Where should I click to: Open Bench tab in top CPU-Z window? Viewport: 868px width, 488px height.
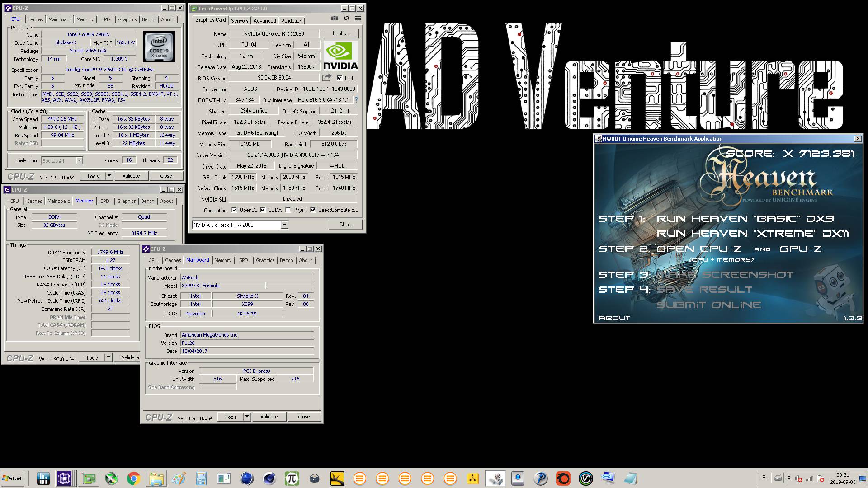coord(149,19)
